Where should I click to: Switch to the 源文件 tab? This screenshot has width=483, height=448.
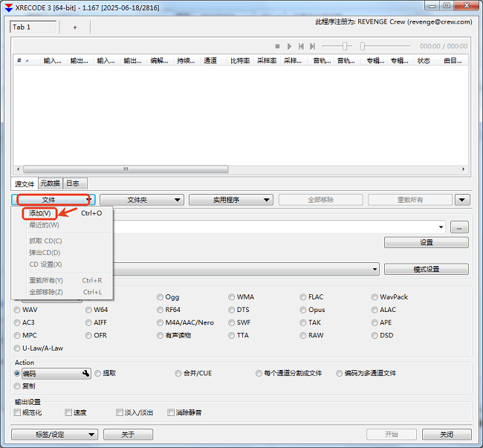pyautogui.click(x=25, y=184)
